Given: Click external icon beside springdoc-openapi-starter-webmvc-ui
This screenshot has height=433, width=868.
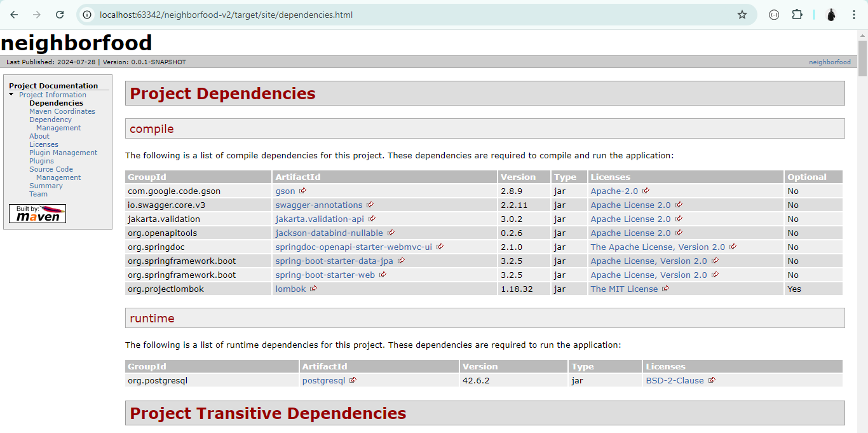Looking at the screenshot, I should 440,247.
